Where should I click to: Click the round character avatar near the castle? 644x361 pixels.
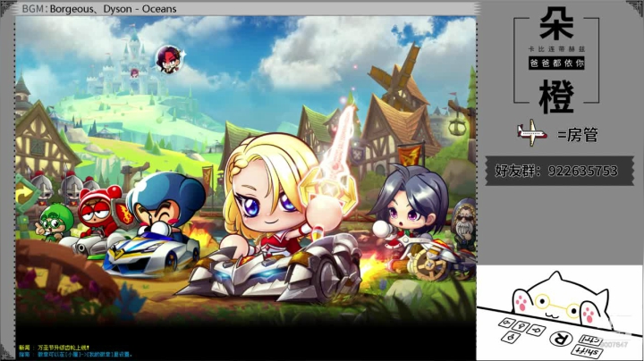pyautogui.click(x=169, y=60)
